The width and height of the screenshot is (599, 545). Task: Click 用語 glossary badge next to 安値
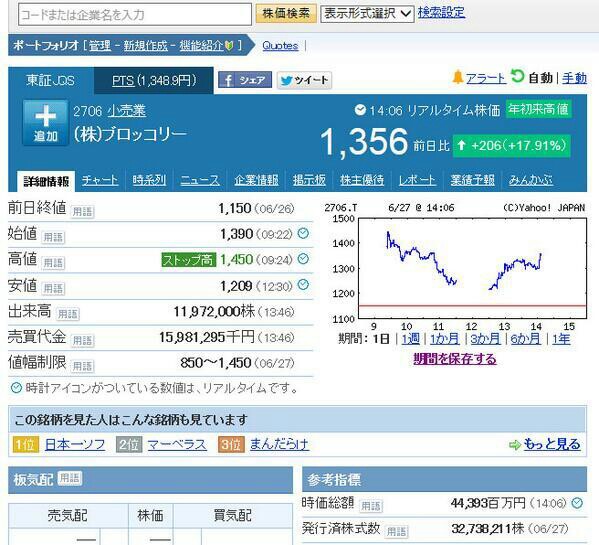(53, 288)
